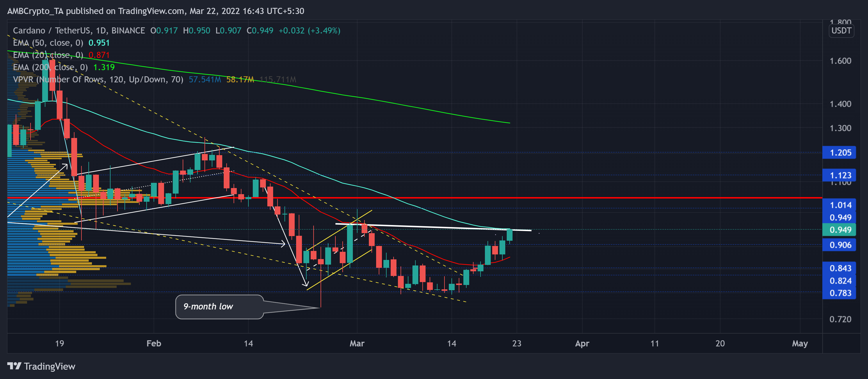
Task: Click the EMA 50 value 0.951
Action: (99, 43)
